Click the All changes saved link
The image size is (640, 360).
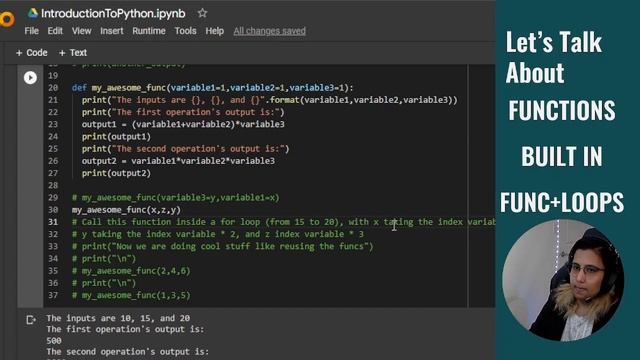pyautogui.click(x=269, y=31)
